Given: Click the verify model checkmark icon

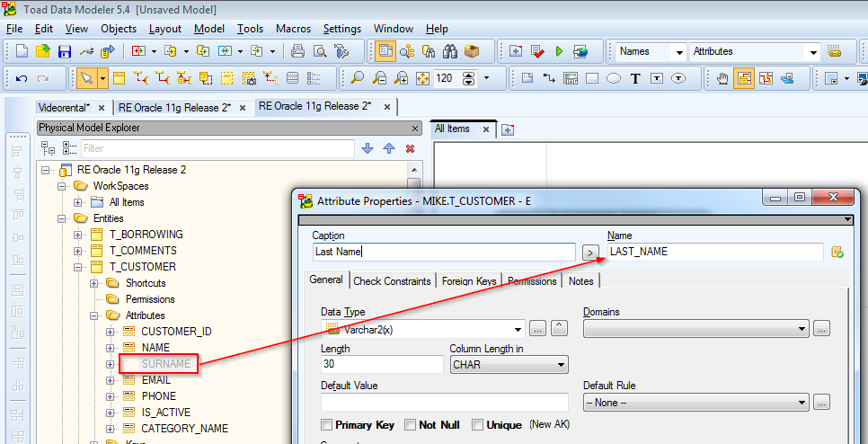Looking at the screenshot, I should click(537, 51).
